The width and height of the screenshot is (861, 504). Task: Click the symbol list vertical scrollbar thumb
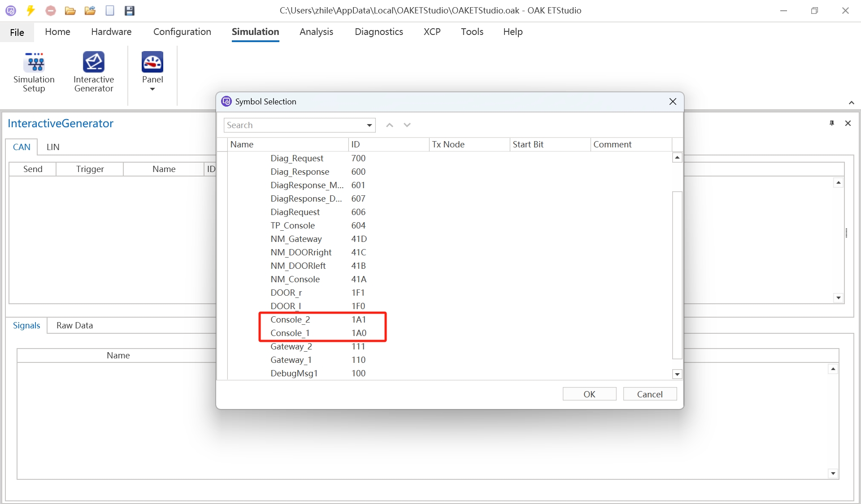677,274
